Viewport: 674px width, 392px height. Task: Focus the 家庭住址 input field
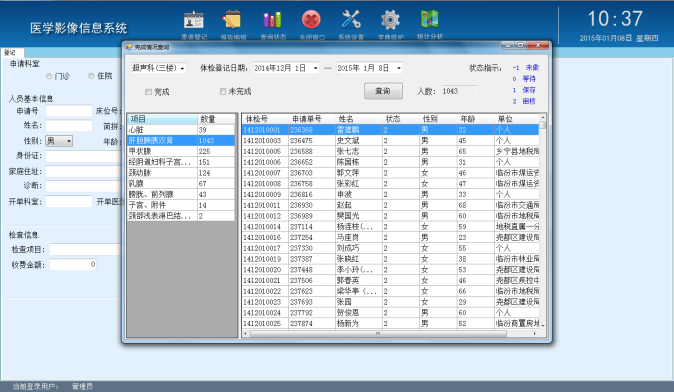tap(84, 172)
